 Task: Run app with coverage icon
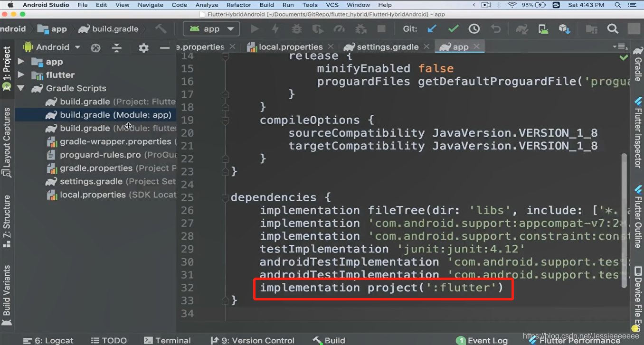click(x=318, y=29)
